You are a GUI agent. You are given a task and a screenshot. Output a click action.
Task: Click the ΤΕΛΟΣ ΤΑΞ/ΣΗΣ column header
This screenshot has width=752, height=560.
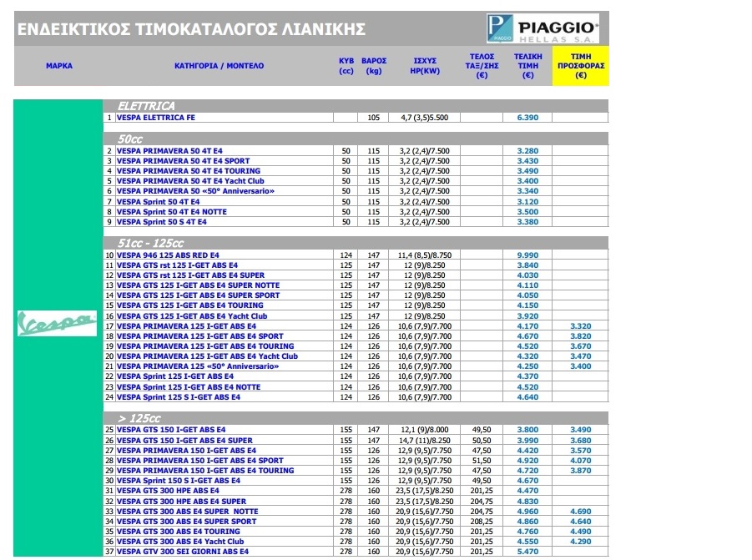coord(482,66)
